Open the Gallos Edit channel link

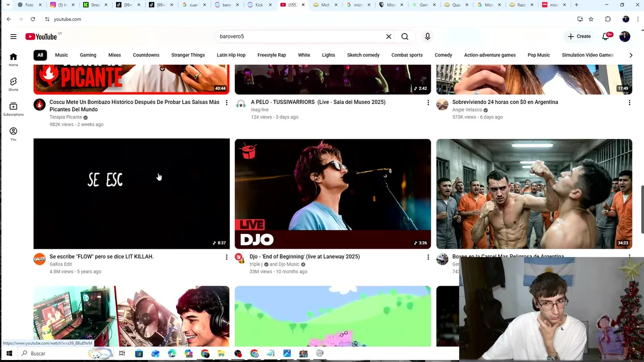[60, 264]
